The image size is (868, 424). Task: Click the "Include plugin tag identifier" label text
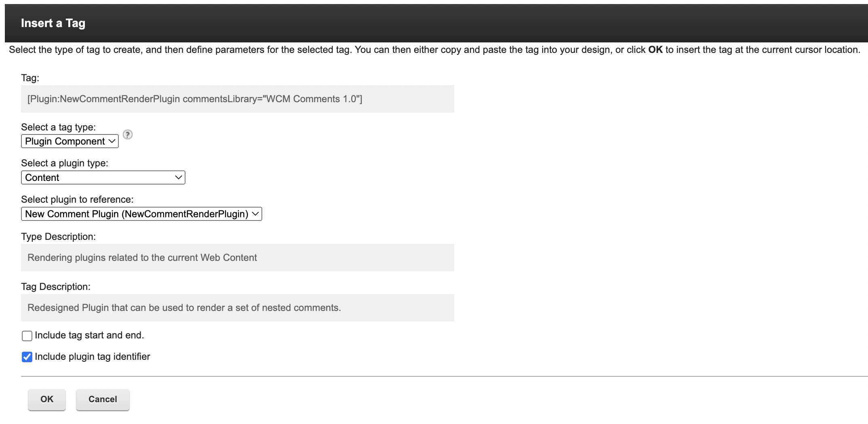[92, 357]
